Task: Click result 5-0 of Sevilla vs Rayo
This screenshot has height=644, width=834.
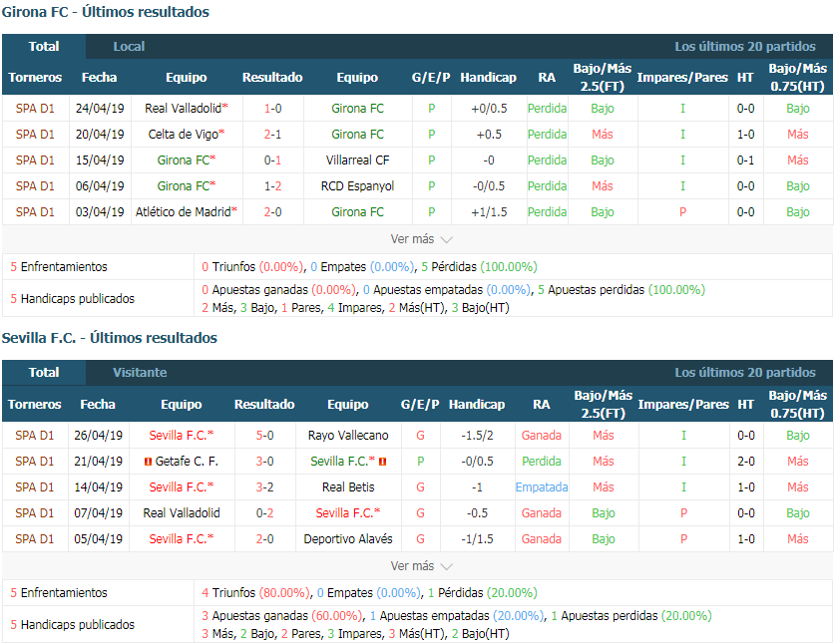Action: (265, 436)
